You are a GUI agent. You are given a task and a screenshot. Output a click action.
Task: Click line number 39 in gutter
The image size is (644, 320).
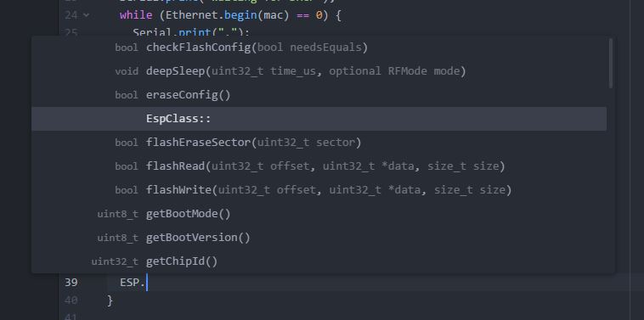(71, 283)
